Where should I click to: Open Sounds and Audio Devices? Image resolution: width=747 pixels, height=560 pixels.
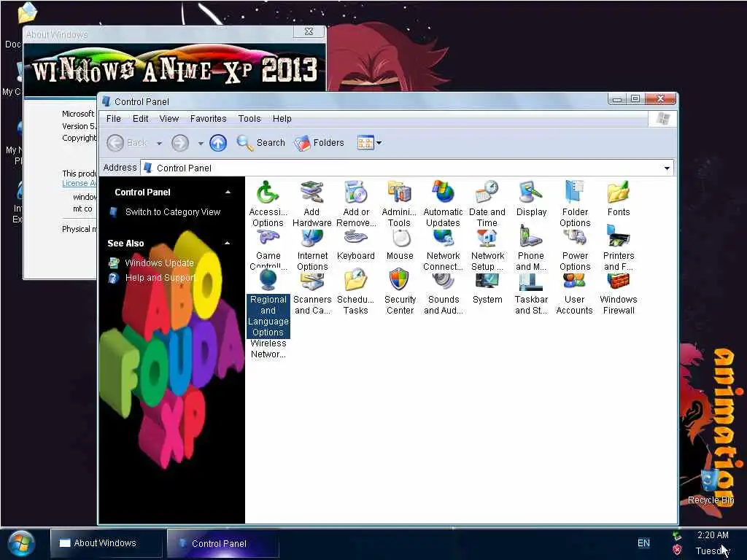pyautogui.click(x=443, y=293)
